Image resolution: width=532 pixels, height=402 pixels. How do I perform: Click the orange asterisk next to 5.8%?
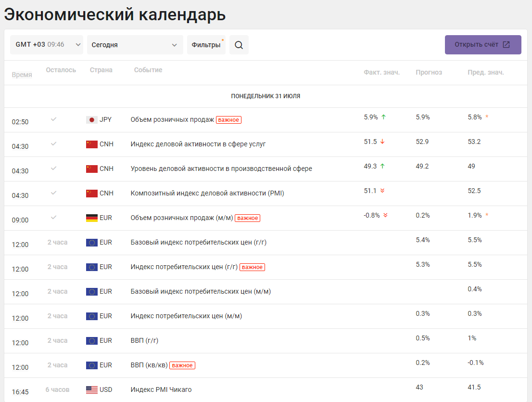coord(487,117)
